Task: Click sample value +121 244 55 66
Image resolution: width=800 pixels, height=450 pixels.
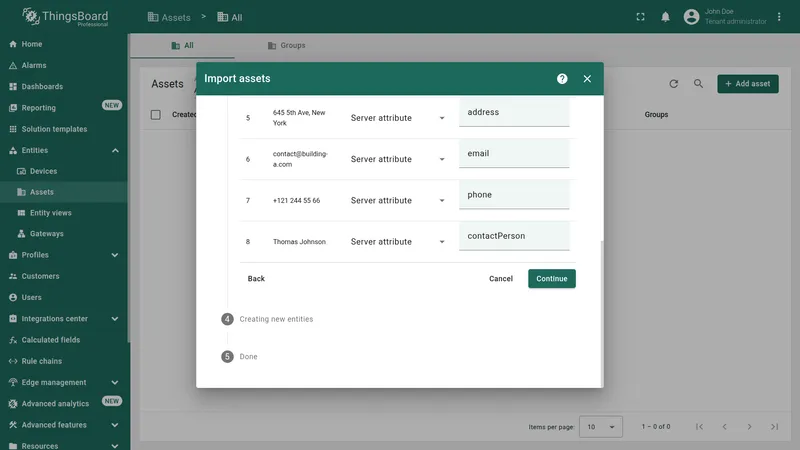Action: pyautogui.click(x=296, y=201)
